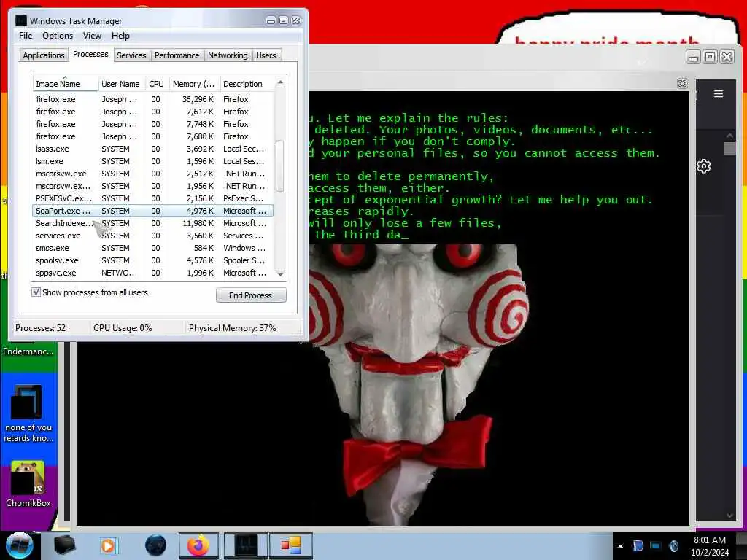Screen dimensions: 747x560
Task: Switch to the Users tab
Action: click(x=266, y=55)
